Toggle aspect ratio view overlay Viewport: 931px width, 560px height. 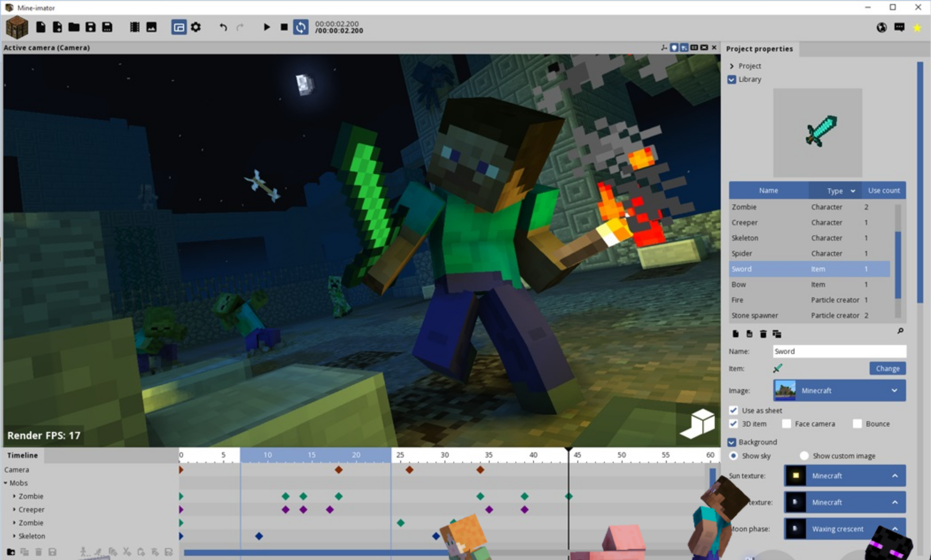pos(694,47)
